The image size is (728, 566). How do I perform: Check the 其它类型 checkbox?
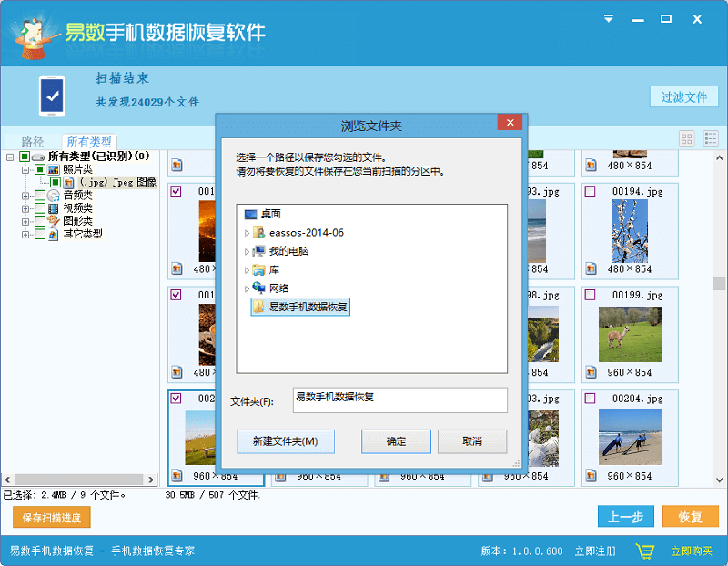40,234
